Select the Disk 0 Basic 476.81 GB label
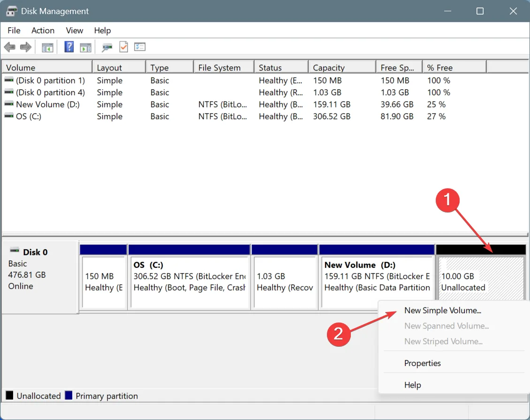This screenshot has width=530, height=420. [40, 277]
